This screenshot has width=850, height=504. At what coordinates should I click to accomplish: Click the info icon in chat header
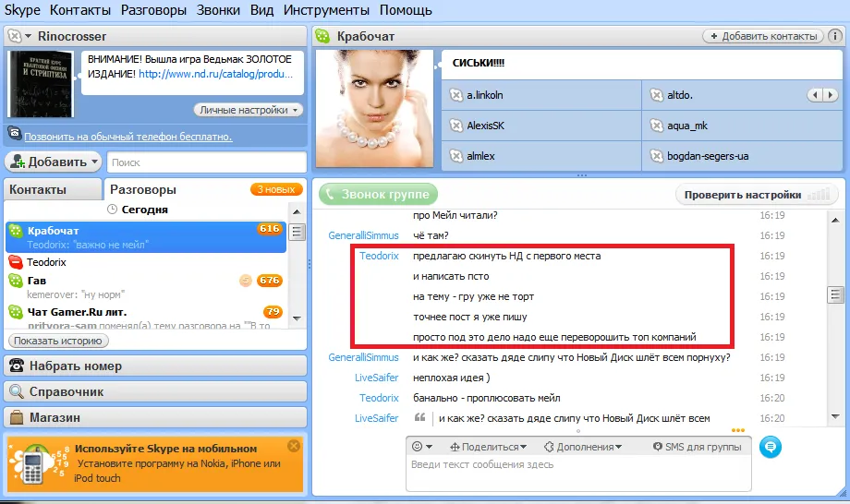click(835, 36)
